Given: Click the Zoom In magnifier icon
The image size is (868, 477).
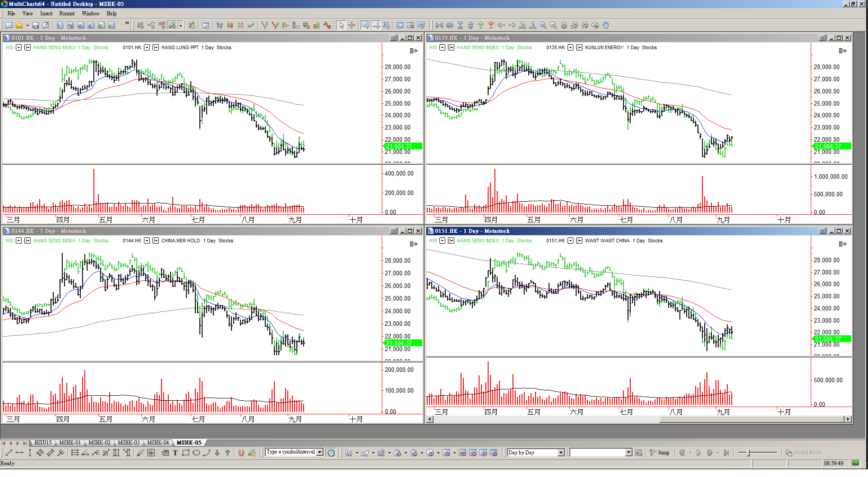Looking at the screenshot, I should (543, 25).
